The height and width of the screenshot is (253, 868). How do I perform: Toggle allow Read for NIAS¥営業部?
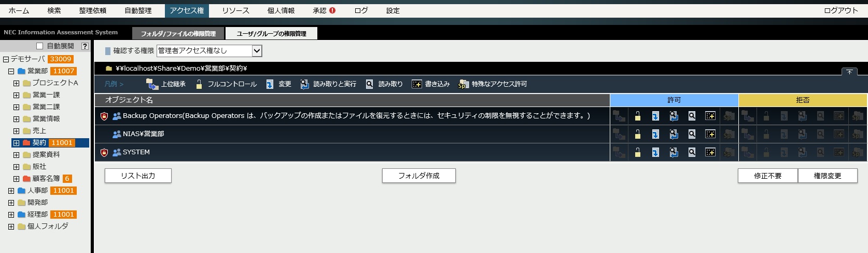pos(692,134)
